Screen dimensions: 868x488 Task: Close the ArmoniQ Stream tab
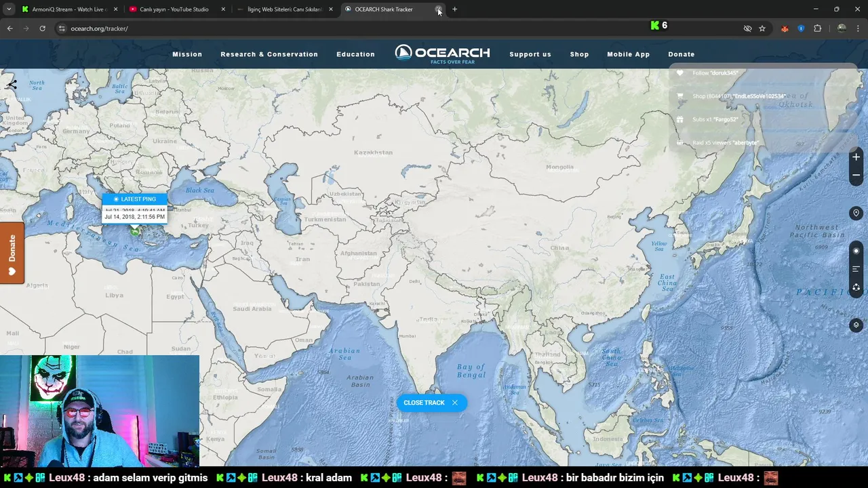[116, 9]
